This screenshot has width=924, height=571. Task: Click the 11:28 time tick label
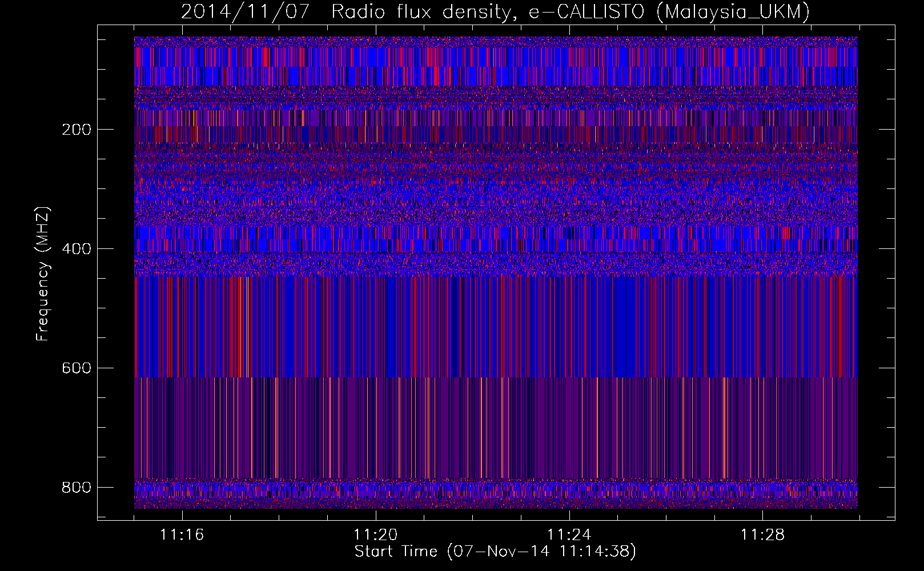762,535
